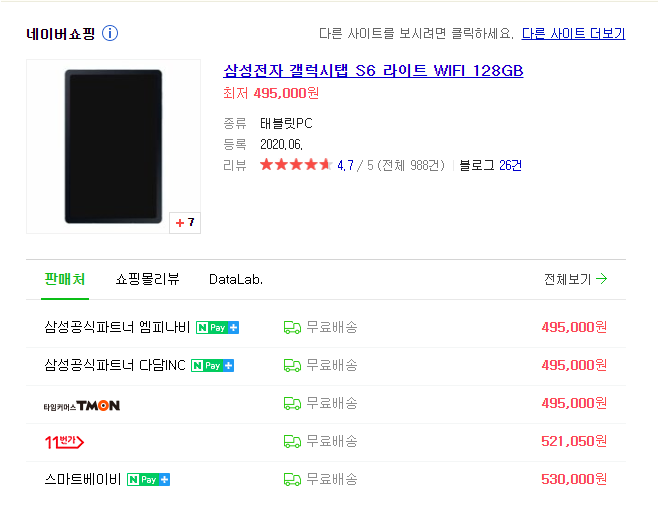The width and height of the screenshot is (658, 510).
Task: Click 495,000원 price in 다담INC row
Action: pyautogui.click(x=574, y=365)
